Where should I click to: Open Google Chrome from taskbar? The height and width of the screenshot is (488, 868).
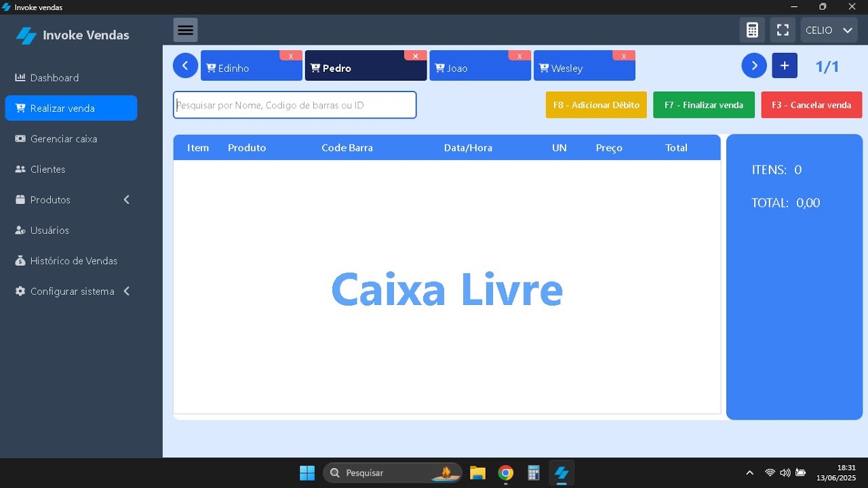click(506, 473)
